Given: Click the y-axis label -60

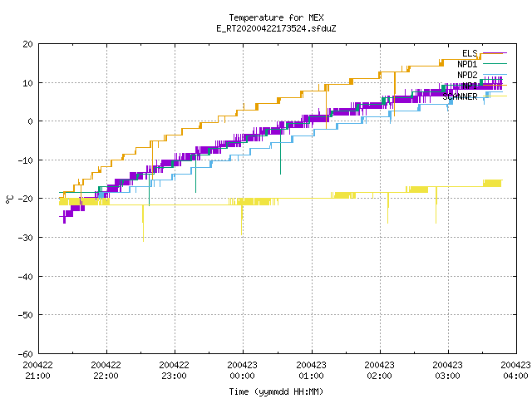Looking at the screenshot, I should pos(26,354).
